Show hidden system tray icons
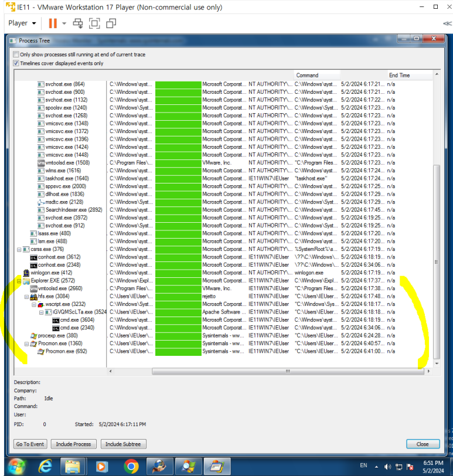Screen dimensions: 453x476 376,467
